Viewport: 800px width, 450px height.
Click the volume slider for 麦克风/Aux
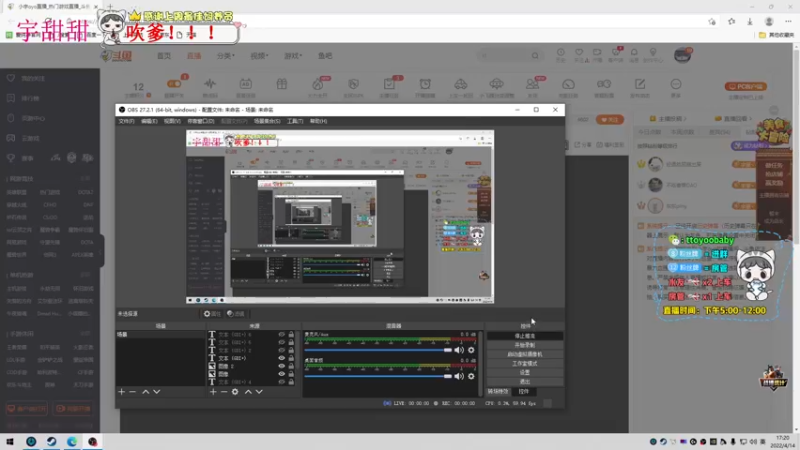[378, 350]
